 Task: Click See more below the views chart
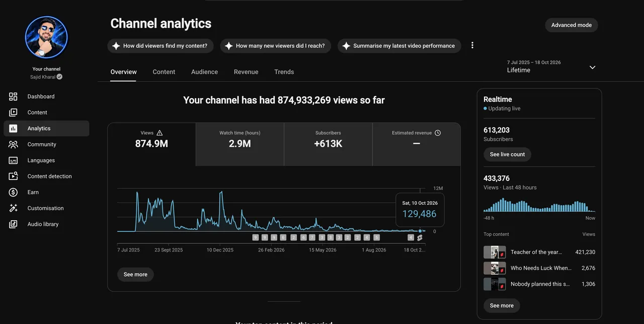[x=135, y=275]
